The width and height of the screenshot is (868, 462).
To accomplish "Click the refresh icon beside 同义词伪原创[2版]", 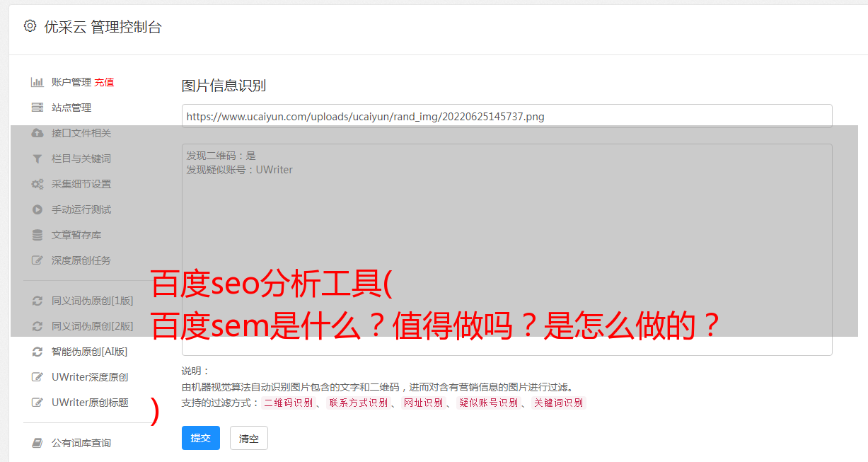I will click(37, 326).
